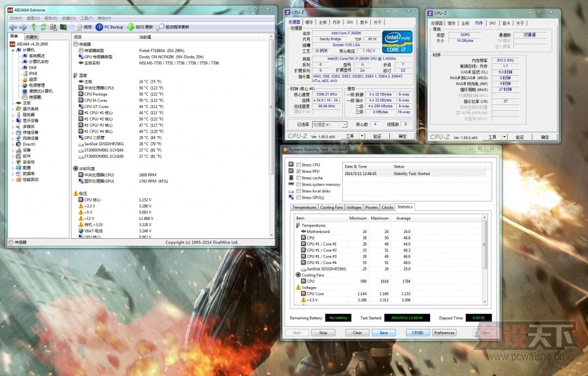Refresh data with the green refresh arrows in AIDA64
588x376 pixels.
[x=44, y=27]
